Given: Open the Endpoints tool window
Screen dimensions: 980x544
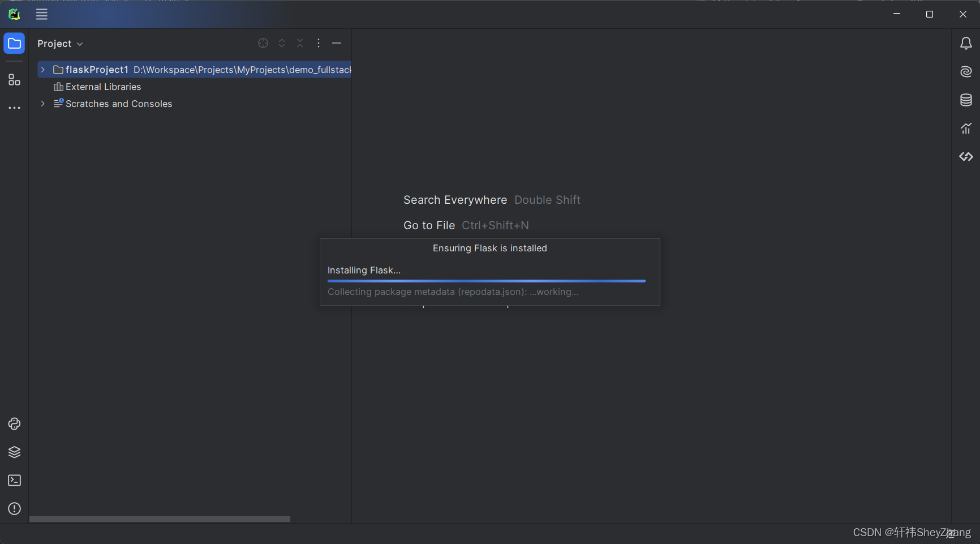Looking at the screenshot, I should 966,157.
